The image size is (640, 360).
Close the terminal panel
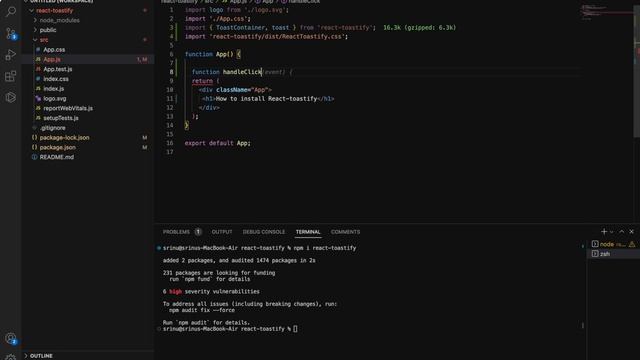631,232
